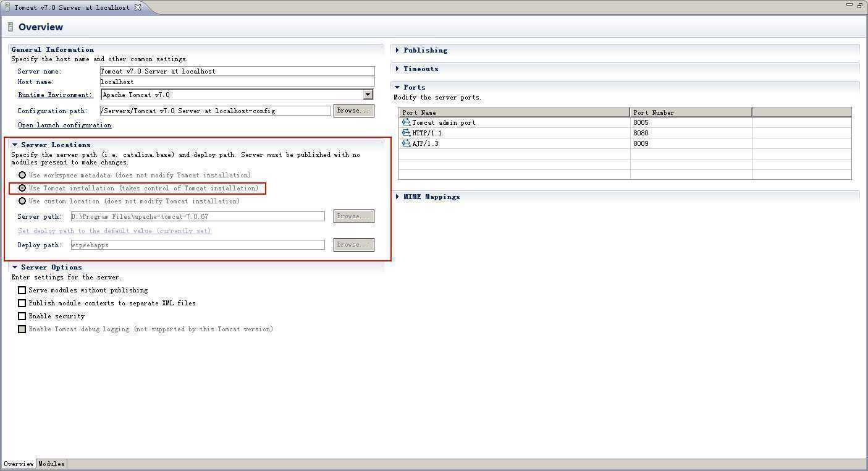
Task: Select port number 8080 cell
Action: point(691,133)
